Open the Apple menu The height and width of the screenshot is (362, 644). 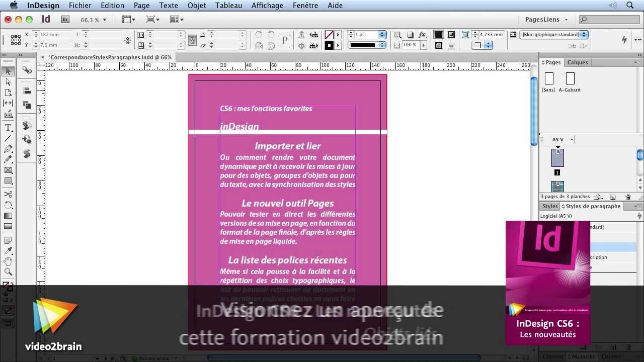click(x=14, y=6)
